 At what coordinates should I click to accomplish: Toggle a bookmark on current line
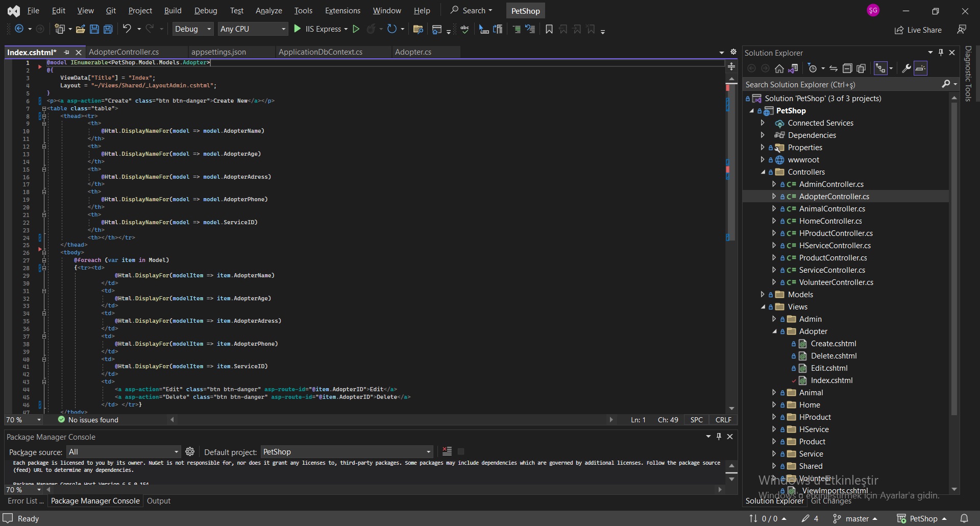(x=549, y=29)
